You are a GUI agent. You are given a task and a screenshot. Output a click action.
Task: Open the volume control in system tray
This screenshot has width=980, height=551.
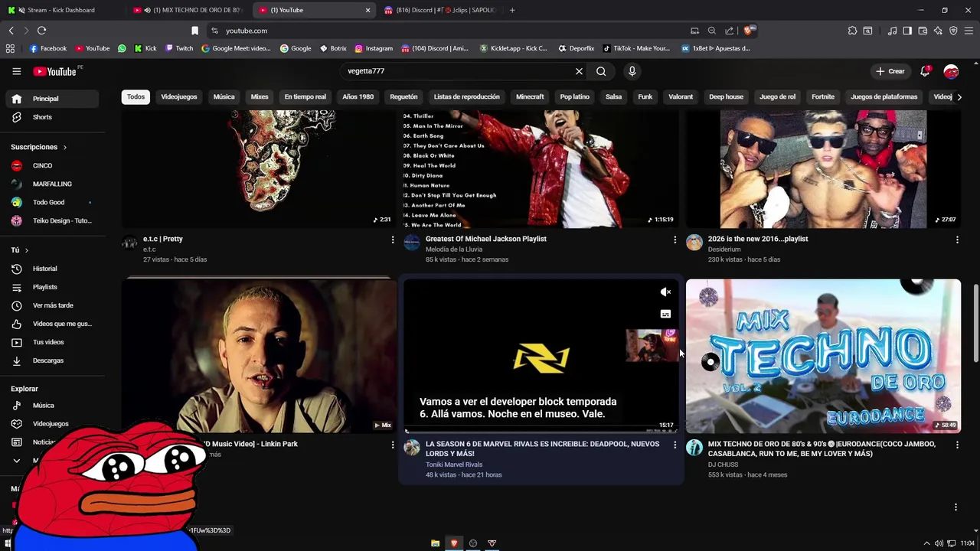pos(939,543)
